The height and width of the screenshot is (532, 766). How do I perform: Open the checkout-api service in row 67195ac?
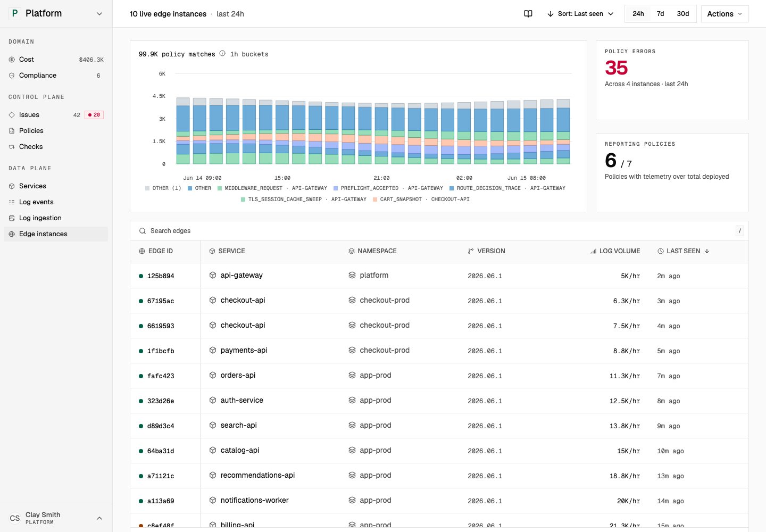point(243,300)
